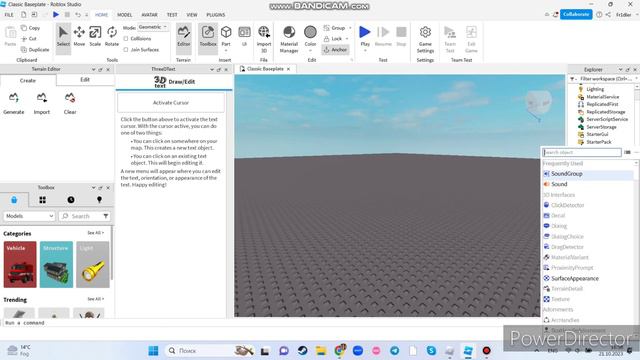The image size is (640, 360).
Task: Open the Terrain Editor from the ribbon
Action: pos(184,37)
